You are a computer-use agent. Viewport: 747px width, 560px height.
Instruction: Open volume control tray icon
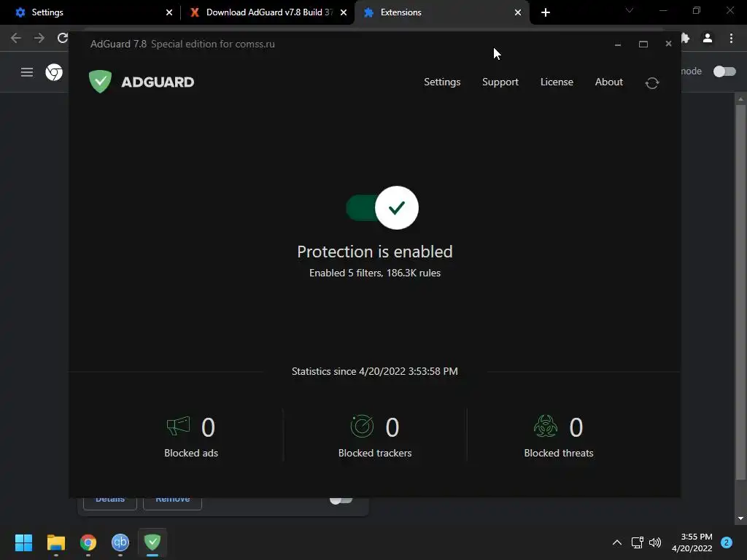coord(655,542)
